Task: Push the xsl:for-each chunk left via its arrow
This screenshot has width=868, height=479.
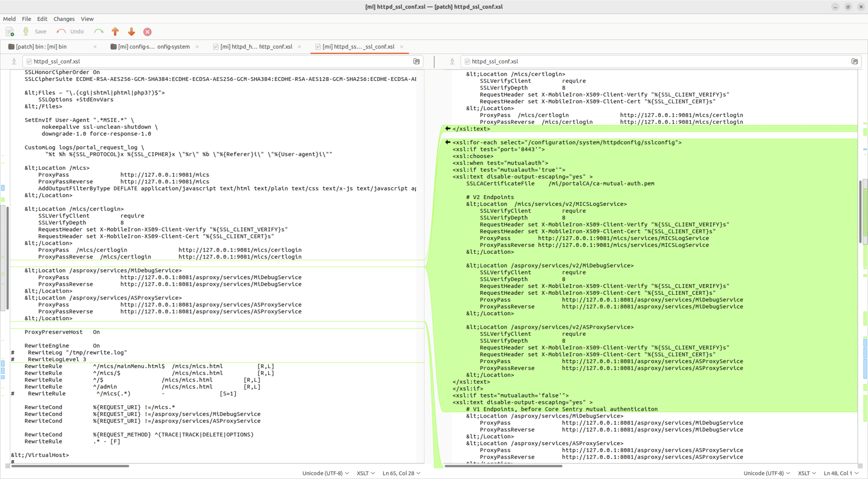Action: click(448, 142)
